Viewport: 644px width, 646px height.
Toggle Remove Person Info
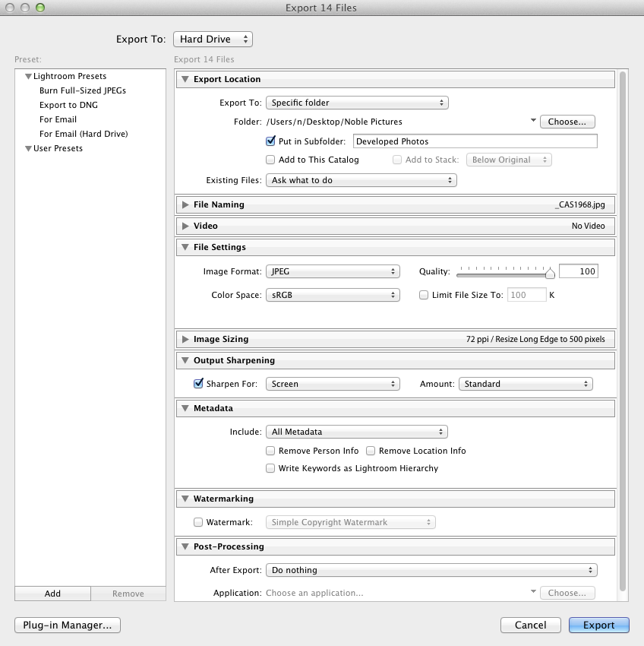(x=270, y=451)
